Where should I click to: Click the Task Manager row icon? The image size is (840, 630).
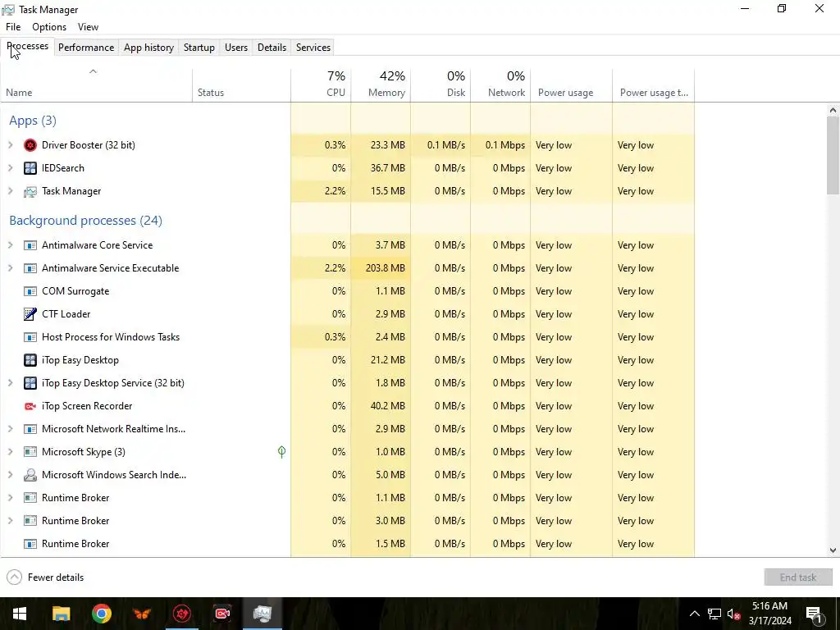pos(30,191)
